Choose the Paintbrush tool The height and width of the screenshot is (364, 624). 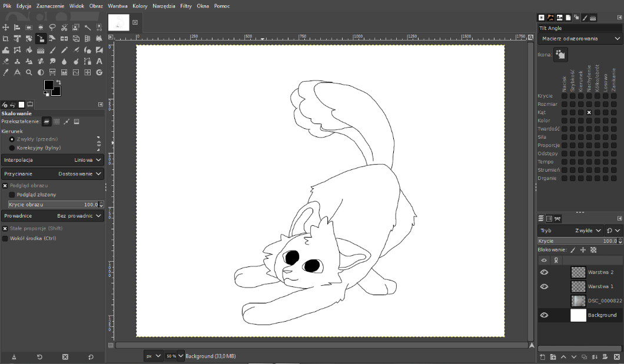coord(52,50)
